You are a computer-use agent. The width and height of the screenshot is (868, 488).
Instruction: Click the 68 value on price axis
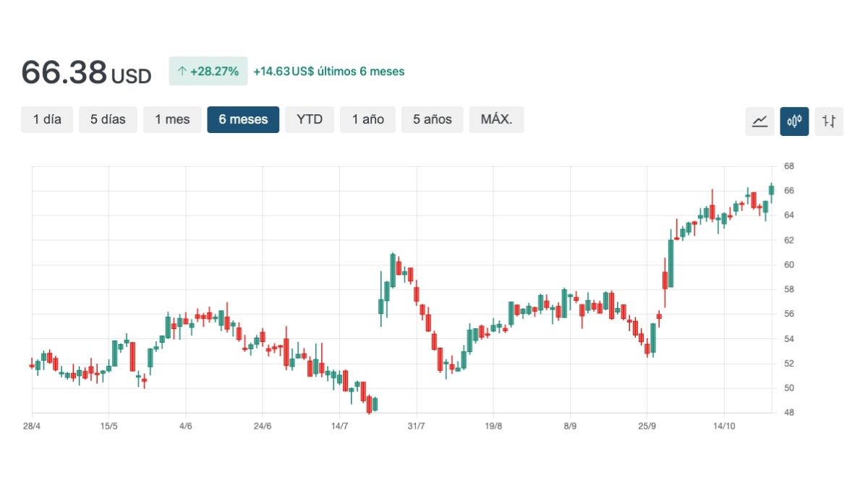789,166
